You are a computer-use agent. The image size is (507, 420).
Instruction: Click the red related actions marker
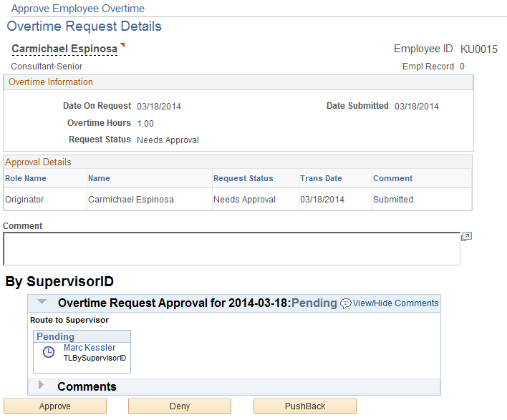[x=122, y=45]
